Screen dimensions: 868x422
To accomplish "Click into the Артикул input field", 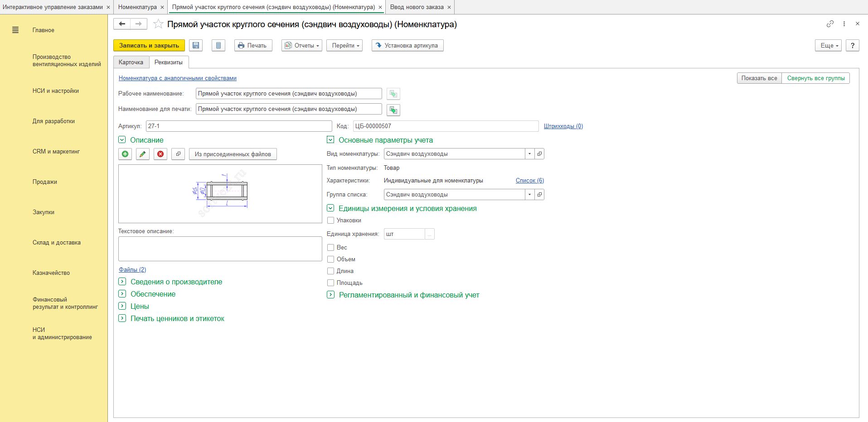I will pos(239,126).
